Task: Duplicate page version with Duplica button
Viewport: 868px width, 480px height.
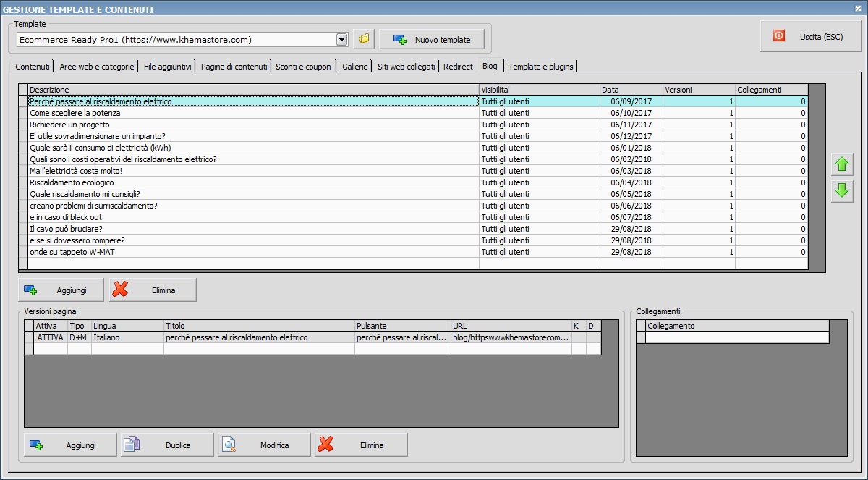Action: 167,445
